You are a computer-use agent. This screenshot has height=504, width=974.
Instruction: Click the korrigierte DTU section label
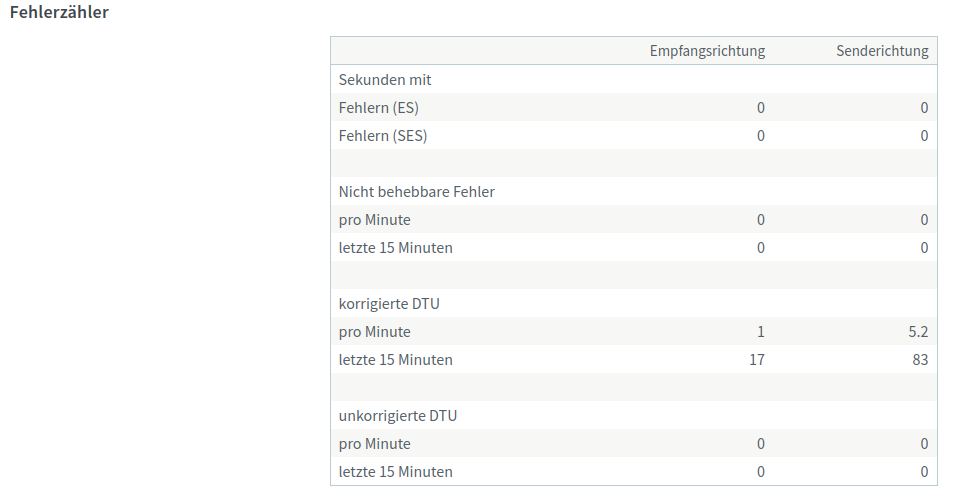click(x=389, y=303)
